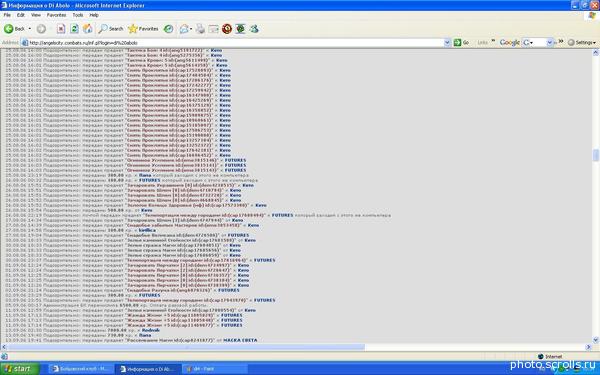Open the Google search type G dropdown
This screenshot has height=375, width=600.
pos(528,42)
